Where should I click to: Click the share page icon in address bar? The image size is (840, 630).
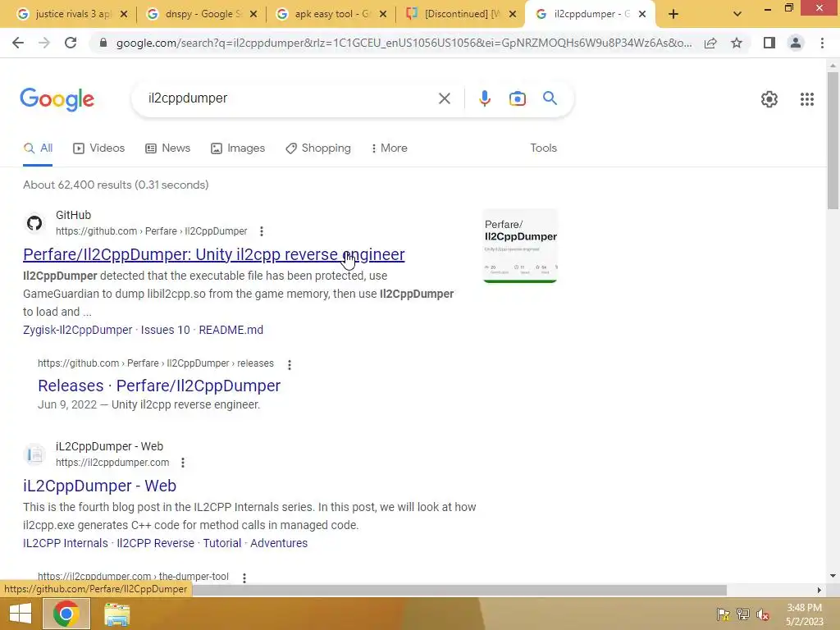coord(710,43)
